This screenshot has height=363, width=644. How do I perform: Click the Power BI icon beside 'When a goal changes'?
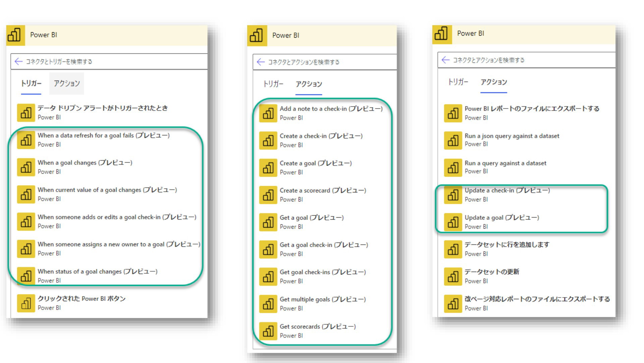[x=26, y=167]
